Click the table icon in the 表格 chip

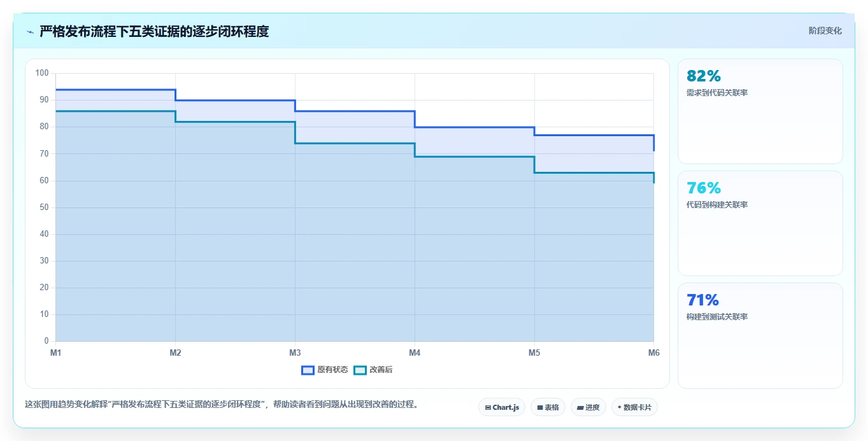tap(540, 407)
